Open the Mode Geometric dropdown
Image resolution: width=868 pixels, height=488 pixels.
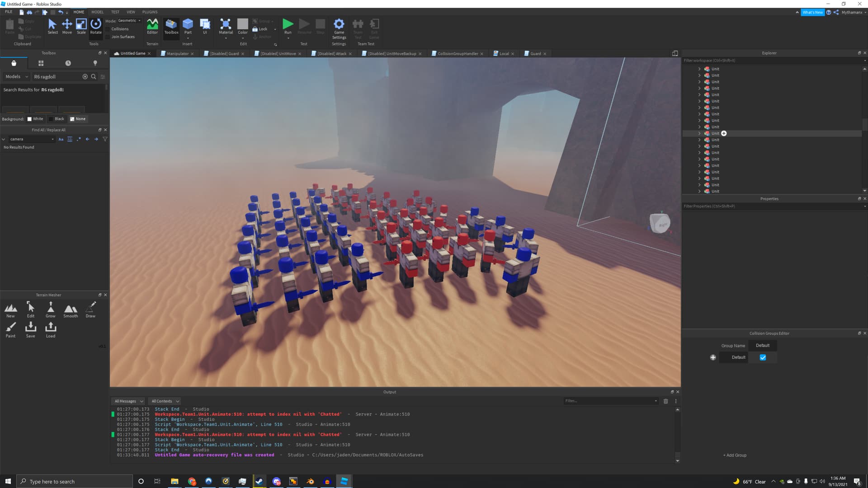coord(129,21)
